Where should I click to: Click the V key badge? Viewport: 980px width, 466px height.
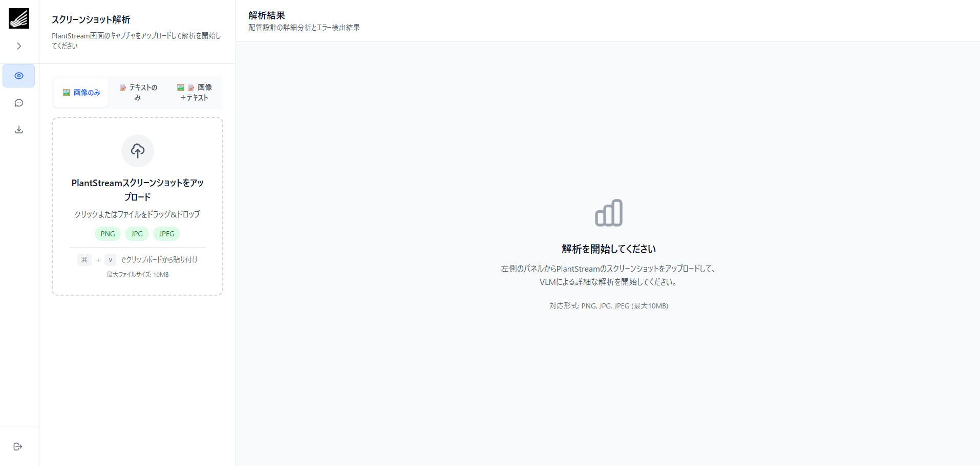click(110, 260)
